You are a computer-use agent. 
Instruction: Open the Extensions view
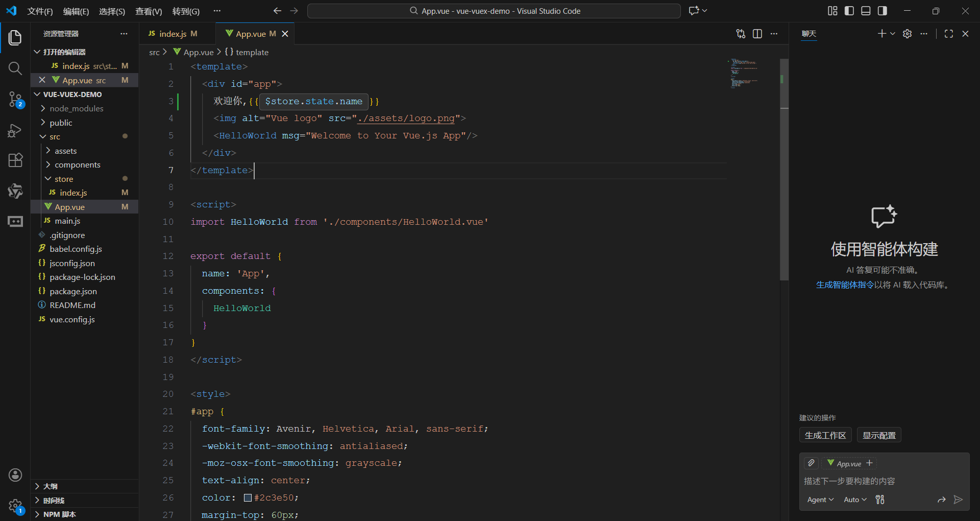point(15,160)
